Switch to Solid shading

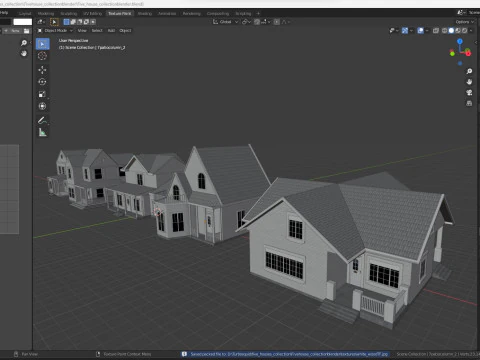(x=451, y=31)
